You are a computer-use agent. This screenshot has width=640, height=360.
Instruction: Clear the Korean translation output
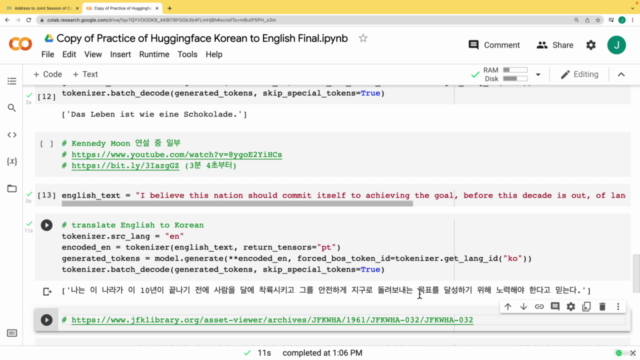pos(47,291)
